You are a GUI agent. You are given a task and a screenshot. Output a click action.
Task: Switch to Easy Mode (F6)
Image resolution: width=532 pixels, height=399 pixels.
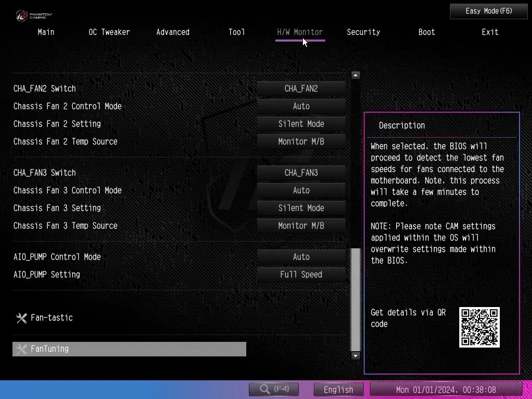[x=488, y=11]
